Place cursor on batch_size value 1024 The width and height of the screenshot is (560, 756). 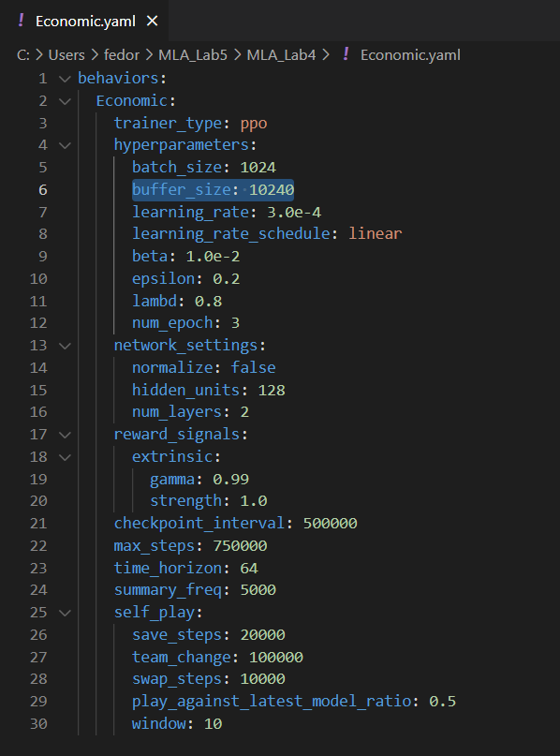click(x=258, y=168)
